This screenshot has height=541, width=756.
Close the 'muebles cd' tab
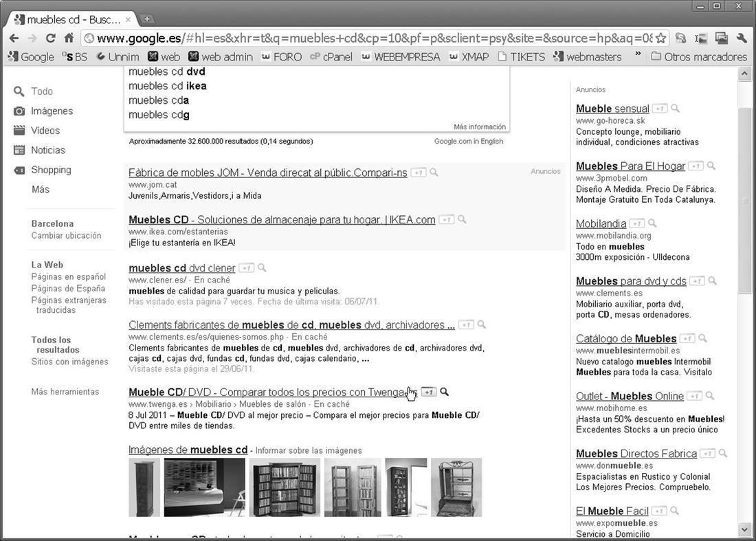coord(128,20)
